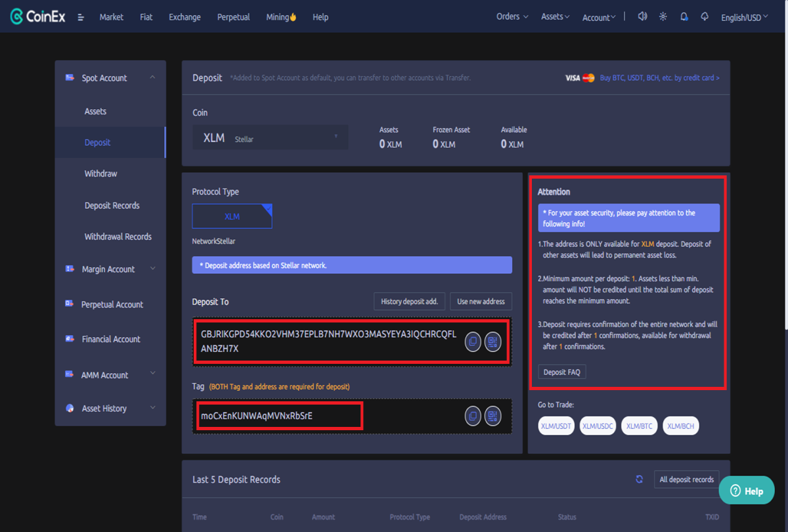The width and height of the screenshot is (788, 532).
Task: Expand the Margin Account section
Action: (x=153, y=269)
